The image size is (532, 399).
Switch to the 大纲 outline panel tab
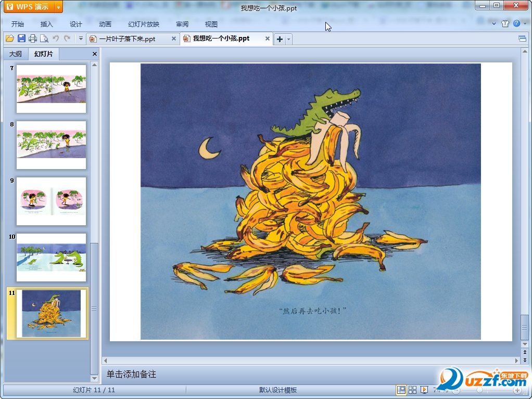coord(15,54)
